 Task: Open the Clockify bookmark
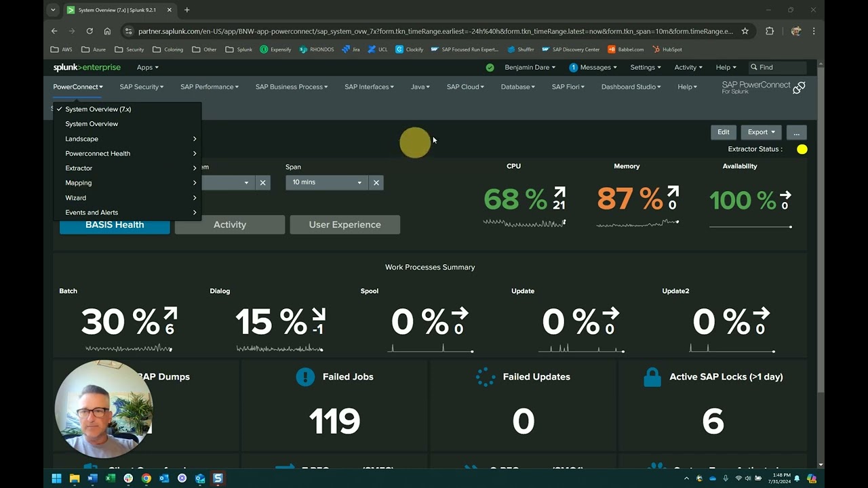click(x=410, y=49)
